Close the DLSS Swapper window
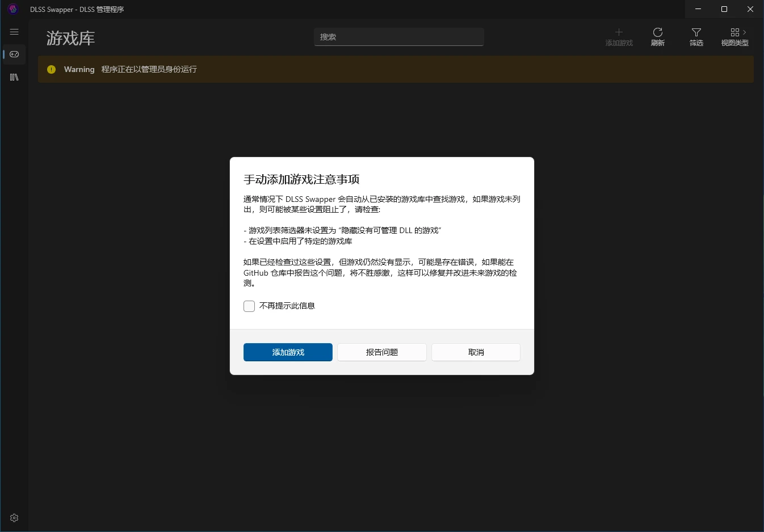The height and width of the screenshot is (532, 764). (x=750, y=9)
